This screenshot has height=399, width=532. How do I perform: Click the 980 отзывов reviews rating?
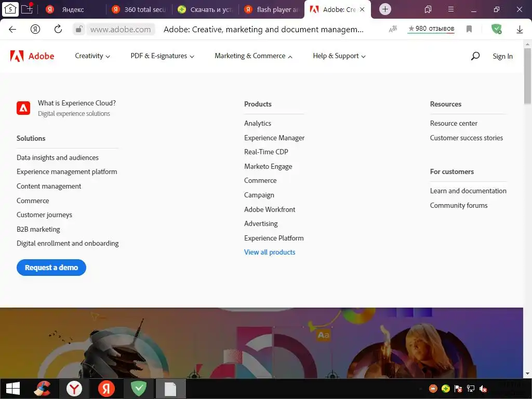pyautogui.click(x=431, y=29)
